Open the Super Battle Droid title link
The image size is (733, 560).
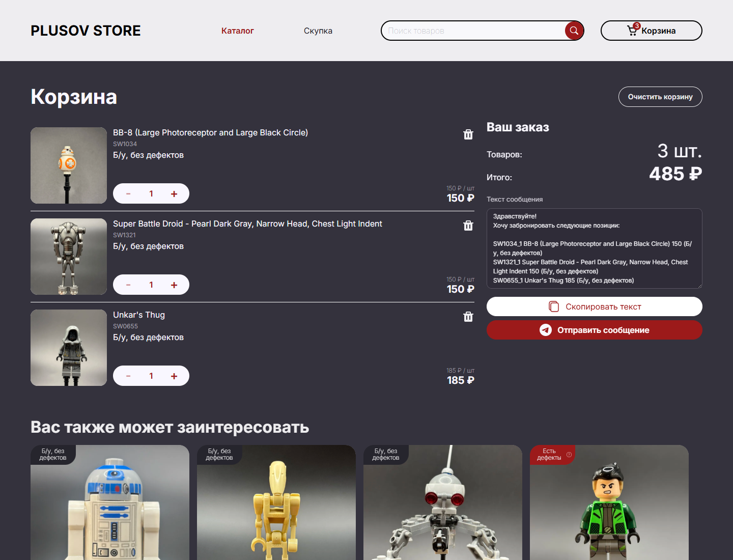coord(247,223)
